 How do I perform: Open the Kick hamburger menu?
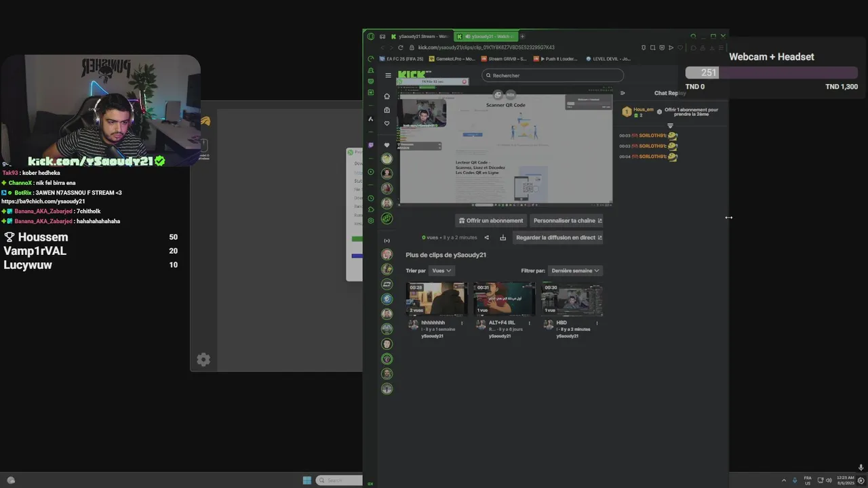tap(388, 75)
